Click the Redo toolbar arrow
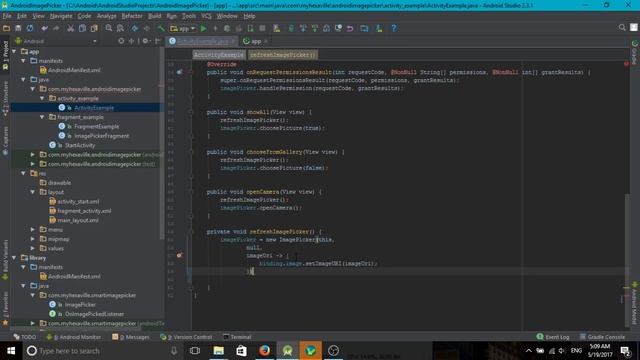640x360 pixels. (x=56, y=28)
